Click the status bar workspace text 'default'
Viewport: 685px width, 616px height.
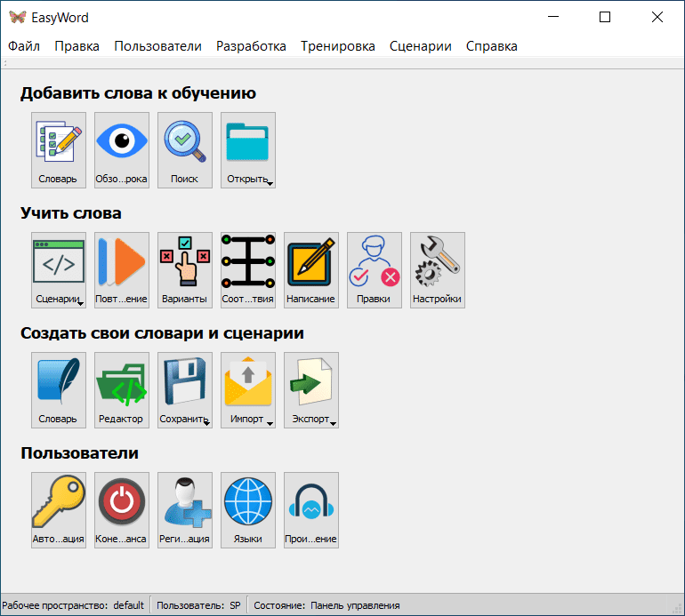pyautogui.click(x=128, y=605)
